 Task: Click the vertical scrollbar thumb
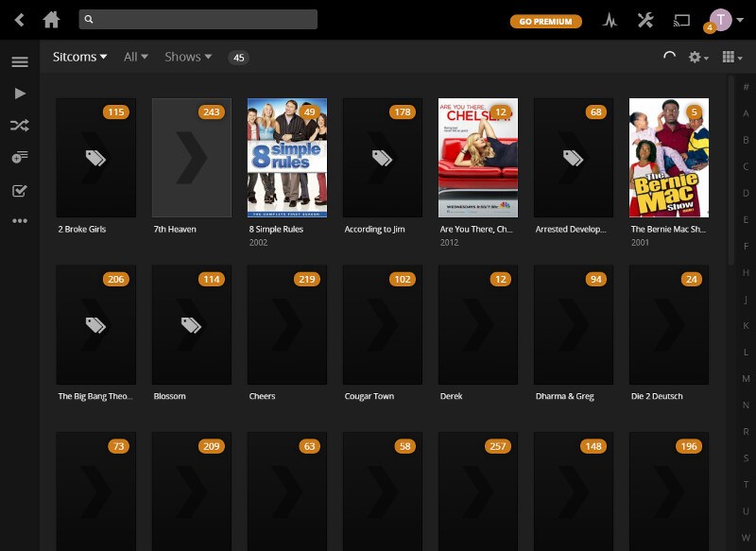coord(730,170)
